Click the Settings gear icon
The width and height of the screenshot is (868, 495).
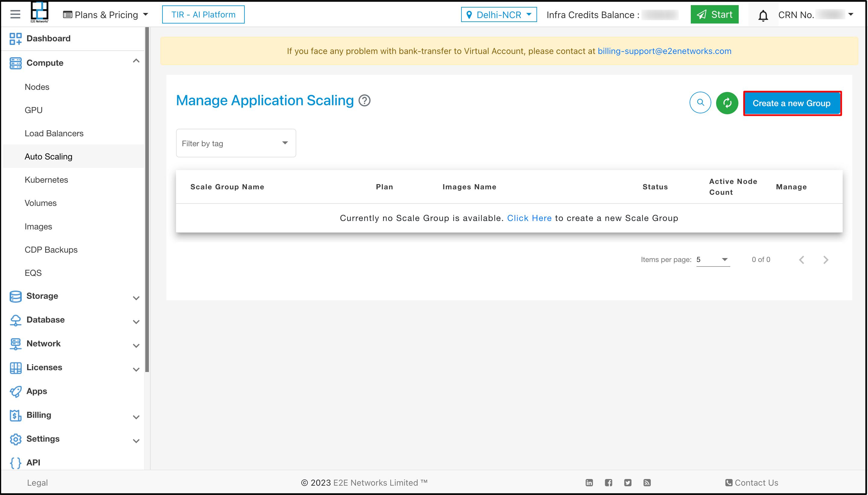16,439
